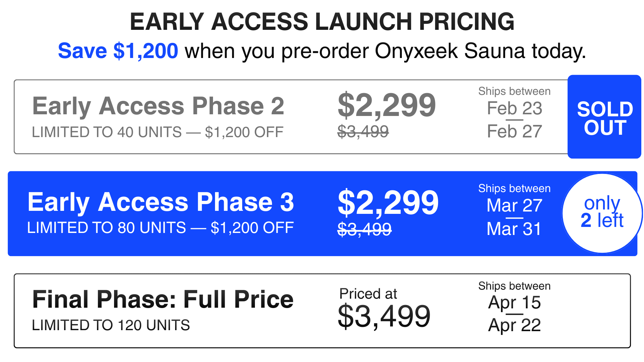Click the SOLD OUT badge
The height and width of the screenshot is (362, 644).
tap(604, 117)
